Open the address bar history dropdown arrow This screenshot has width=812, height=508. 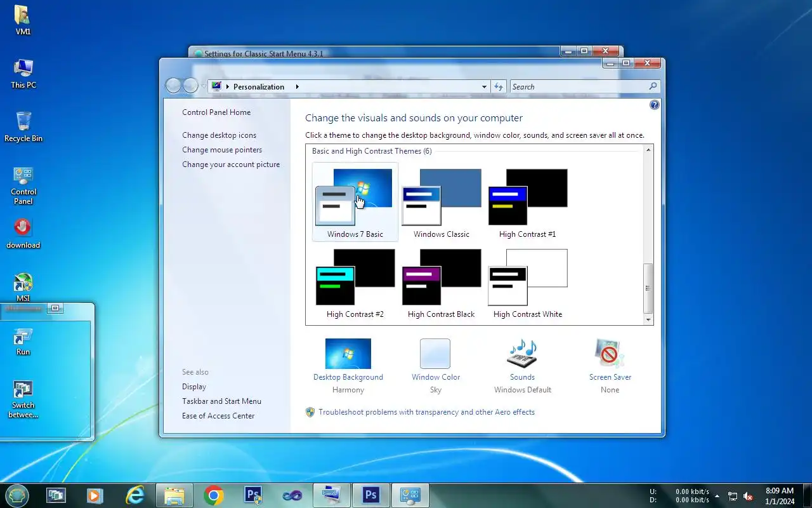484,86
